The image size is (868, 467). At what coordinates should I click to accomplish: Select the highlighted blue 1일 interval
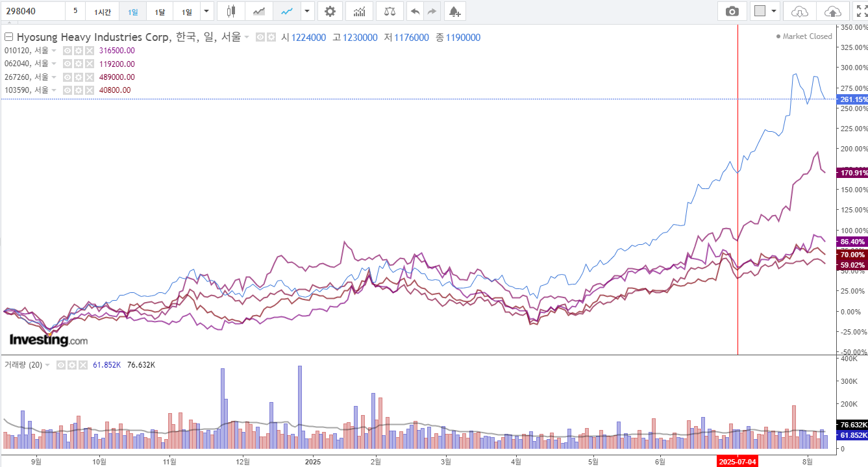pyautogui.click(x=132, y=12)
